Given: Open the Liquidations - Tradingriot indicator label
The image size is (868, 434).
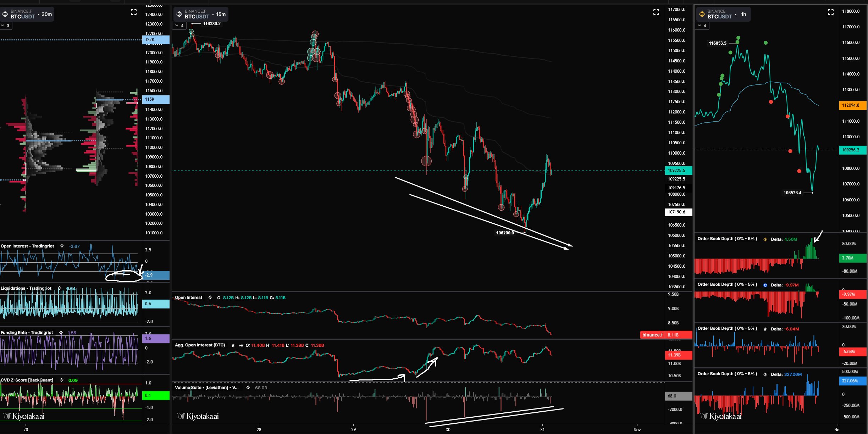Looking at the screenshot, I should coord(26,288).
